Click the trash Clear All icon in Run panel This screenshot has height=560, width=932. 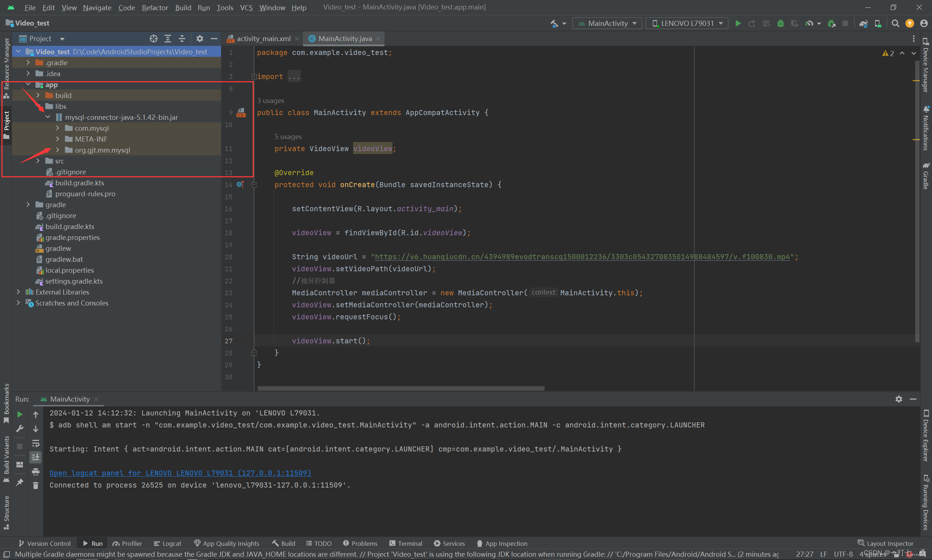(35, 486)
